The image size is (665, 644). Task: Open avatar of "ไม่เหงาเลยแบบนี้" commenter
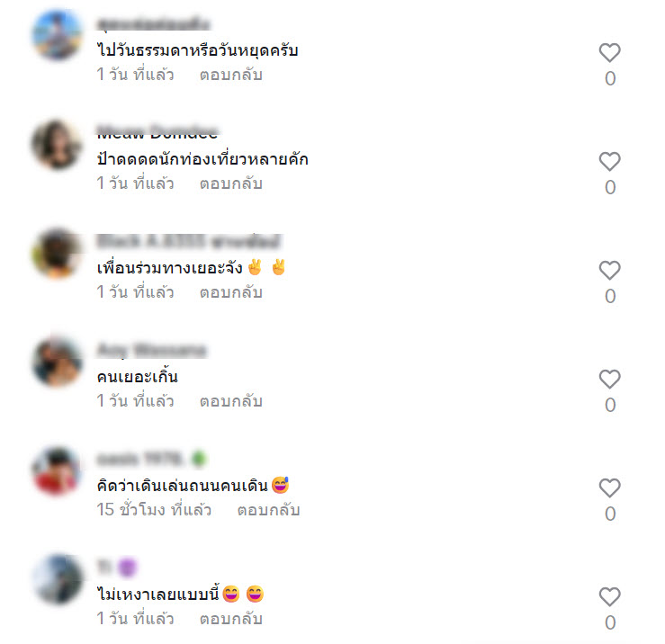pos(58,579)
